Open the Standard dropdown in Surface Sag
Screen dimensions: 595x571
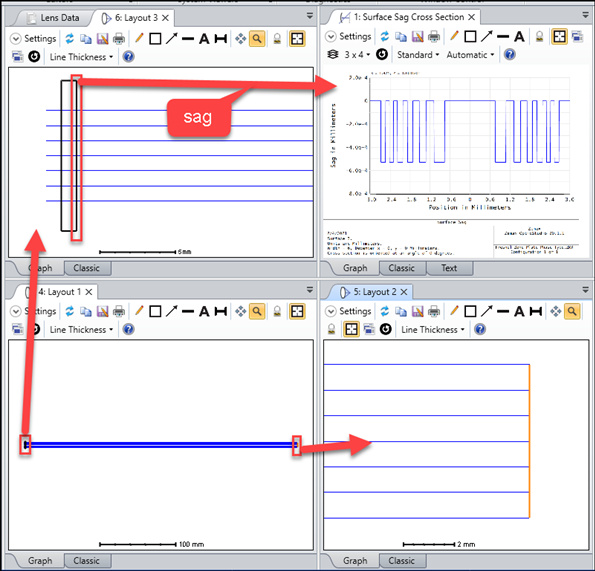418,55
